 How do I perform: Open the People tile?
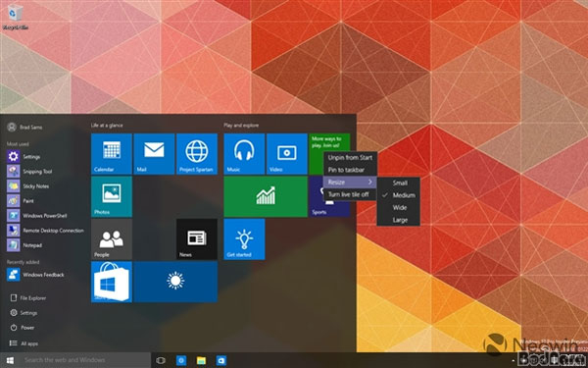tap(112, 239)
